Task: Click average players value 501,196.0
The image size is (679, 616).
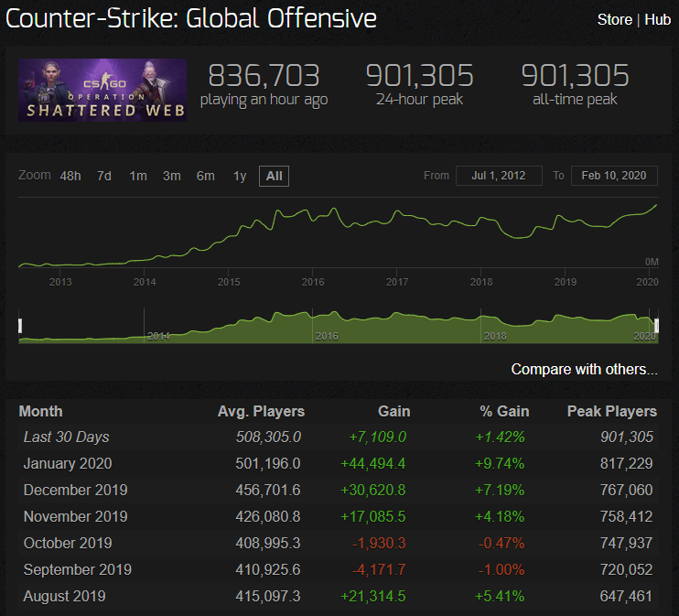Action: [268, 463]
